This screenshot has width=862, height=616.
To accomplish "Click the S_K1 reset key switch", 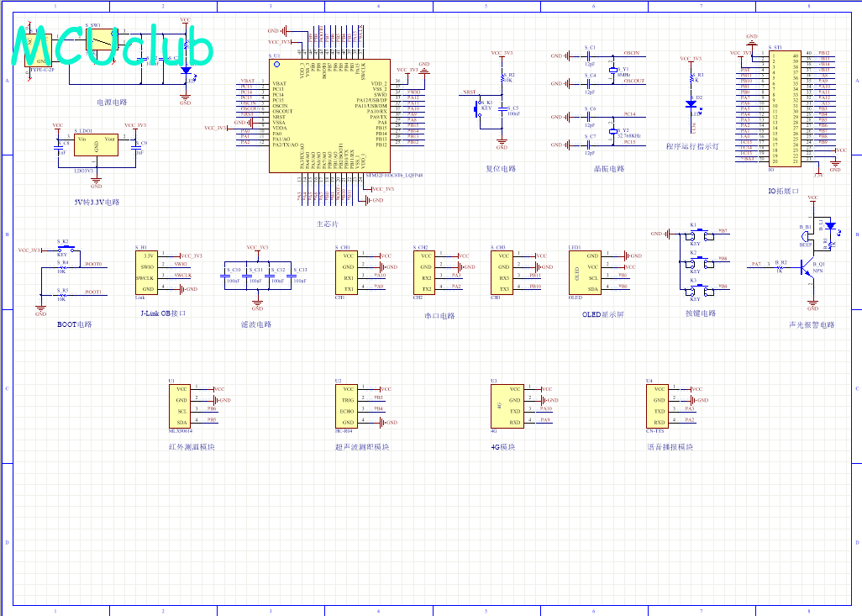I will (477, 108).
